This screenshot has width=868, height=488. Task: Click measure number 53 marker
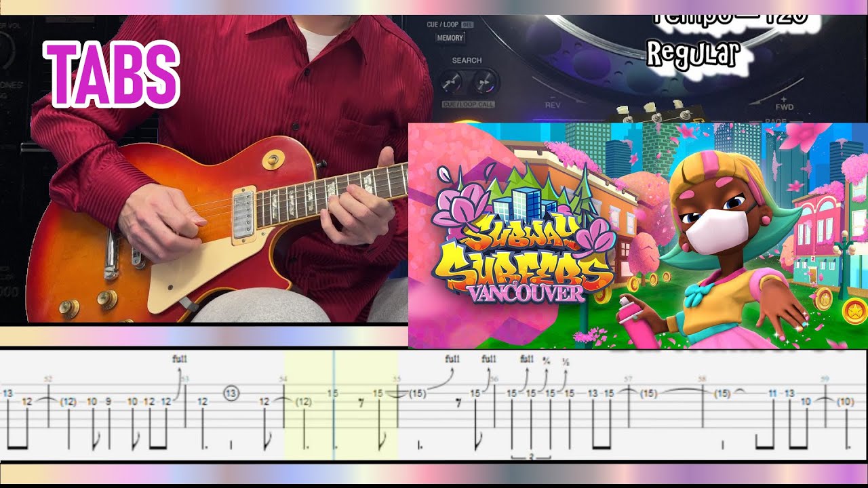coord(185,379)
